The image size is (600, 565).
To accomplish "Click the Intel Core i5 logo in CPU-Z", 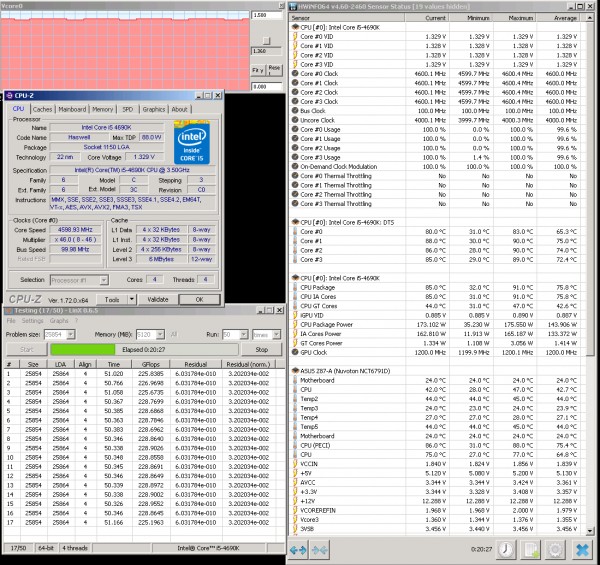I will pos(192,142).
